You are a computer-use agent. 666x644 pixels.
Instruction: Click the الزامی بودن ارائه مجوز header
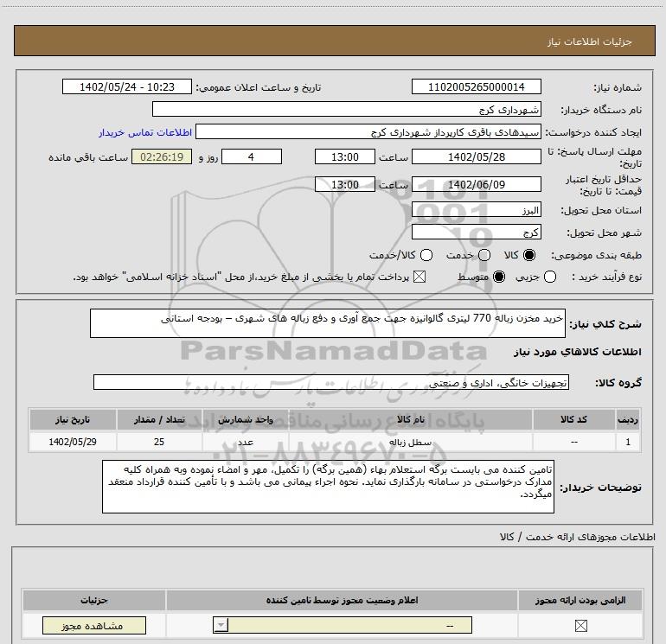[x=580, y=600]
